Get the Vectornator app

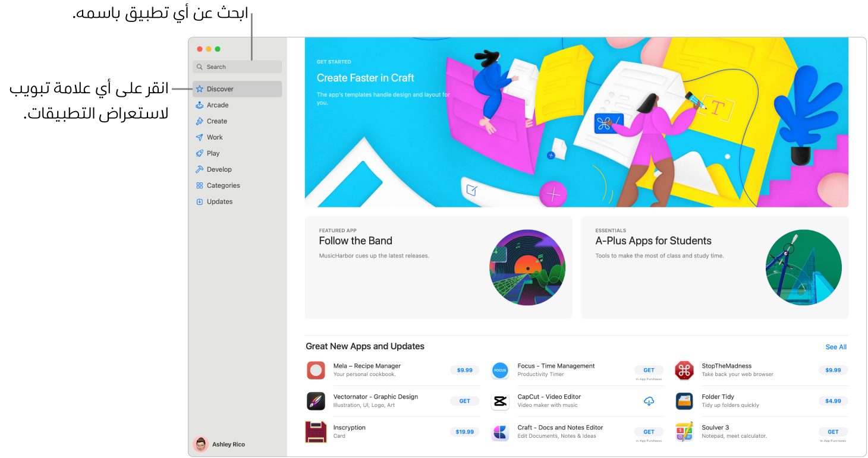[x=464, y=401]
